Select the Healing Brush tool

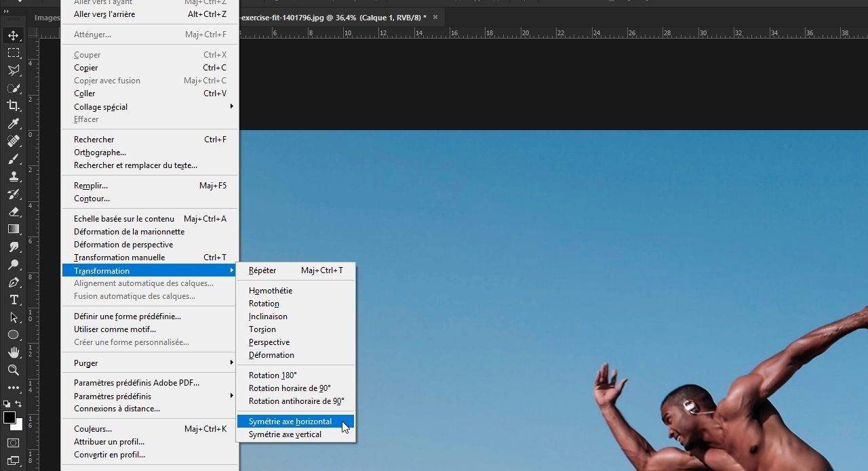pyautogui.click(x=14, y=141)
